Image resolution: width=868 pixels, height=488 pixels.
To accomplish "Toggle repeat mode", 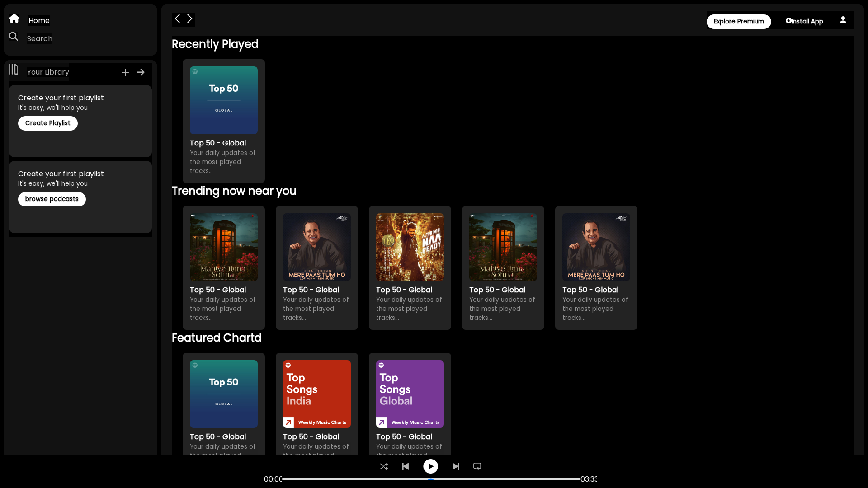I will pyautogui.click(x=477, y=466).
